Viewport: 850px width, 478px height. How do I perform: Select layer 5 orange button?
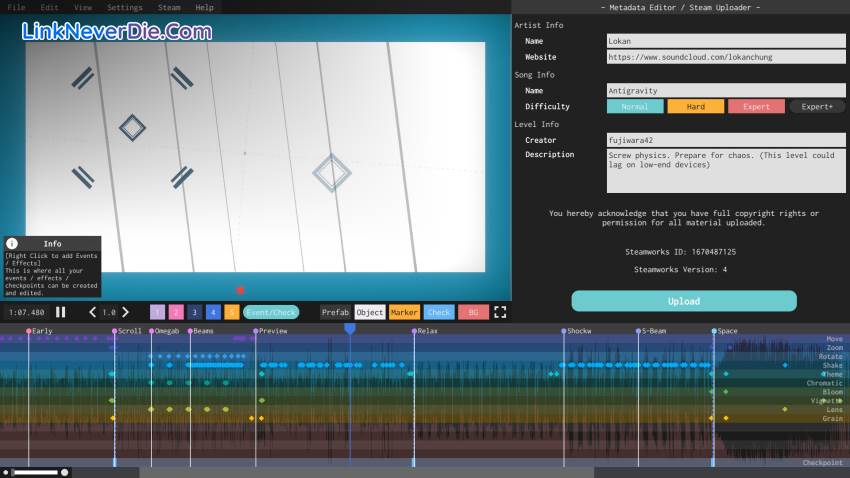[232, 312]
